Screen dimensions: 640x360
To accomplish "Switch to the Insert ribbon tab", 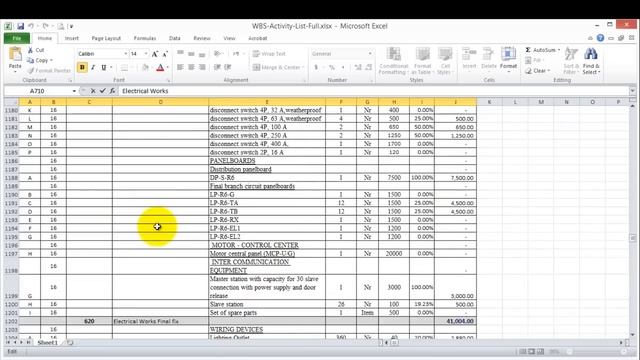I will [71, 38].
